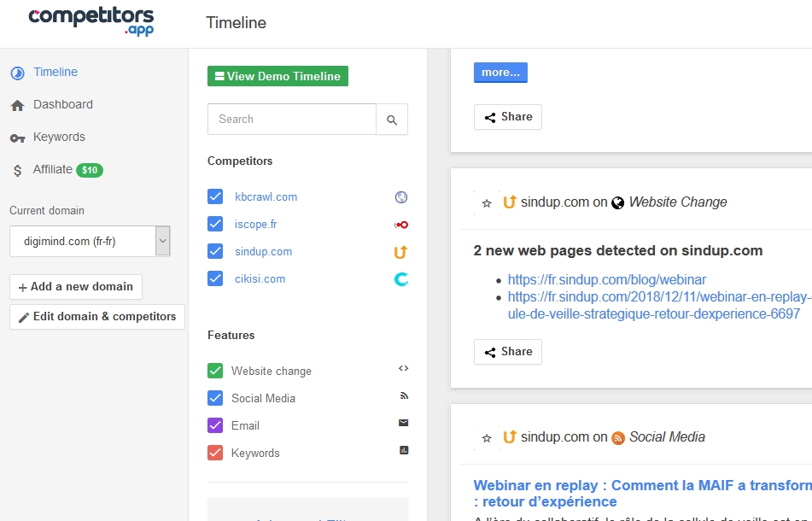Click Add a new domain button
Image resolution: width=812 pixels, height=521 pixels.
tap(76, 287)
